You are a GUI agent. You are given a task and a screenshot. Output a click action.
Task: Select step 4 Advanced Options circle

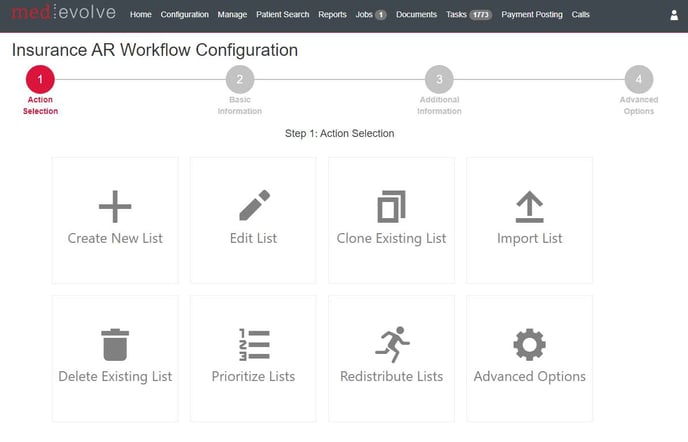(x=638, y=80)
